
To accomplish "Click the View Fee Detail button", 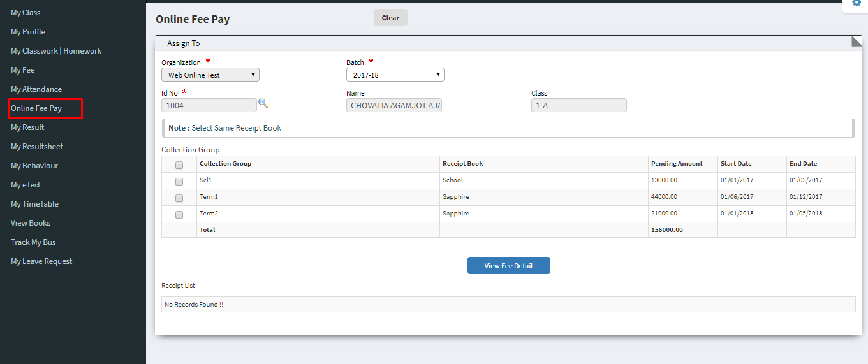I will pyautogui.click(x=509, y=266).
